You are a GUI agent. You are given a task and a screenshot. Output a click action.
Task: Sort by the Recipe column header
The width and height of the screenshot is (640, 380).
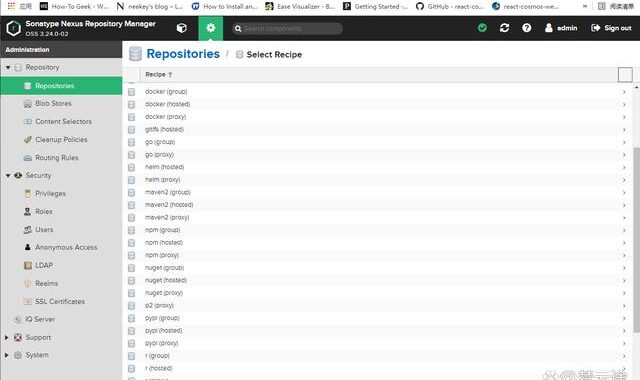pos(159,74)
